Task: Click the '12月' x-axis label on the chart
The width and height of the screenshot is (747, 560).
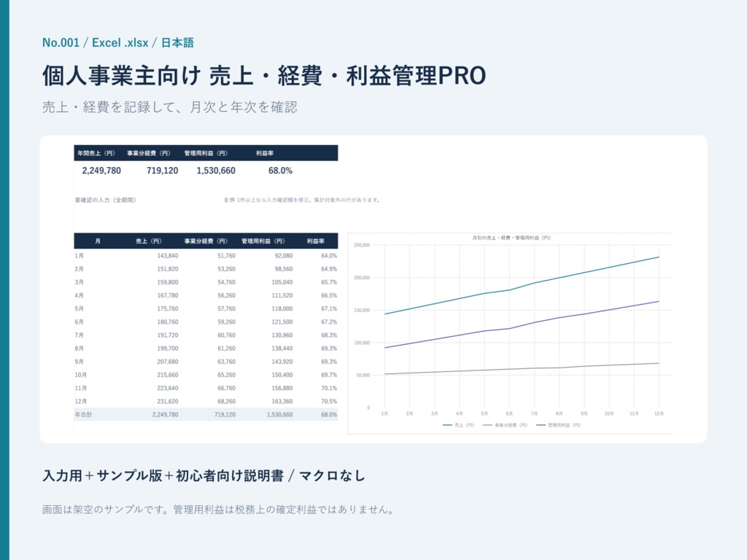Action: pos(659,414)
